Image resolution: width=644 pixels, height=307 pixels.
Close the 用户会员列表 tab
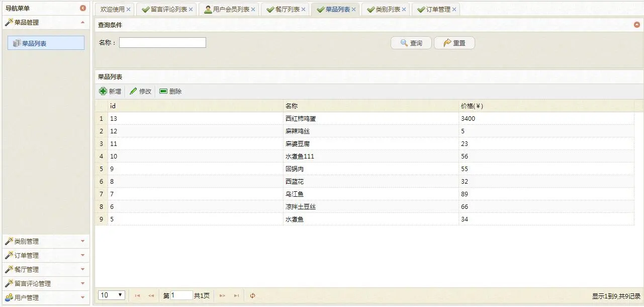[253, 9]
